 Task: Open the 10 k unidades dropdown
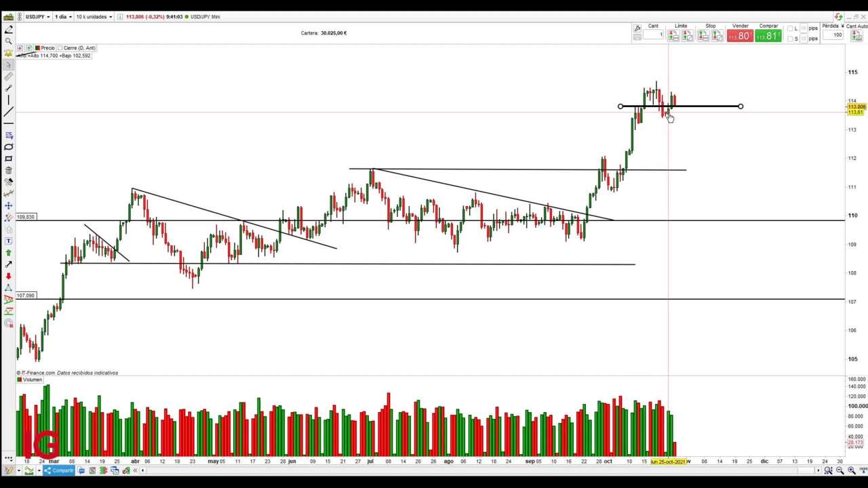pyautogui.click(x=94, y=16)
